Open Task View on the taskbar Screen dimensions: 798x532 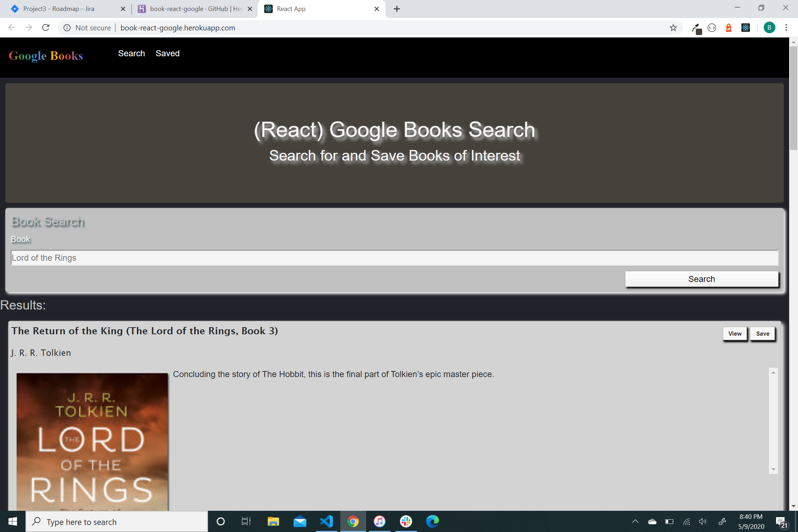tap(246, 521)
